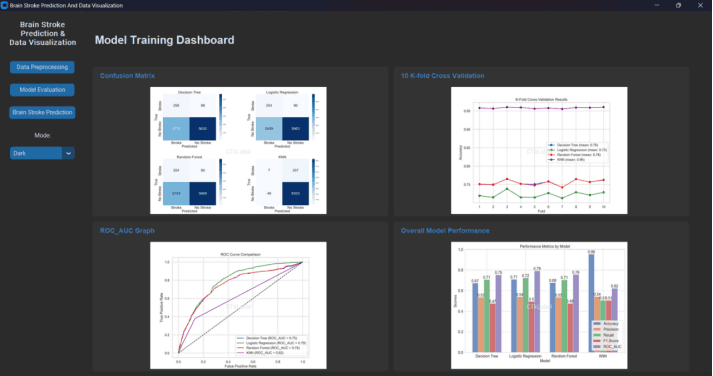
Task: Click the Confusion Matrix heading
Action: pos(127,76)
